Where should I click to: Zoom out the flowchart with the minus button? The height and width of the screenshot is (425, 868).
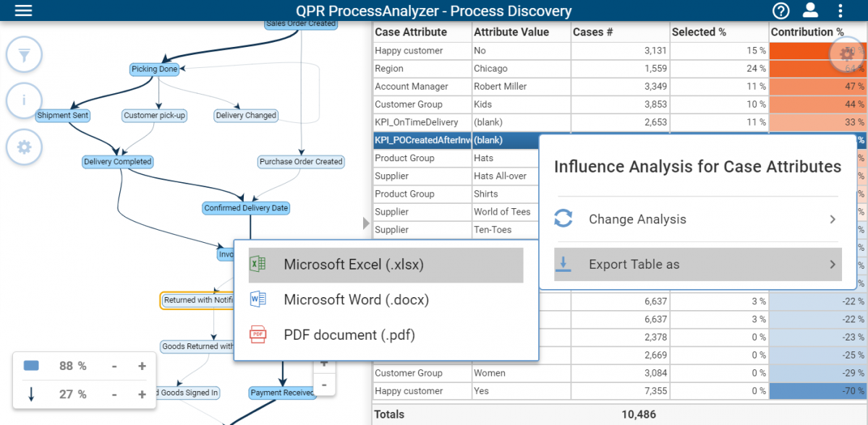coord(324,384)
